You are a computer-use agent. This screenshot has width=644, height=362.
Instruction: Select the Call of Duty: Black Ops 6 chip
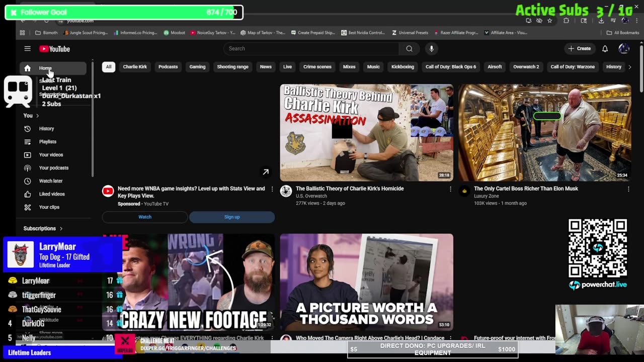(x=451, y=67)
